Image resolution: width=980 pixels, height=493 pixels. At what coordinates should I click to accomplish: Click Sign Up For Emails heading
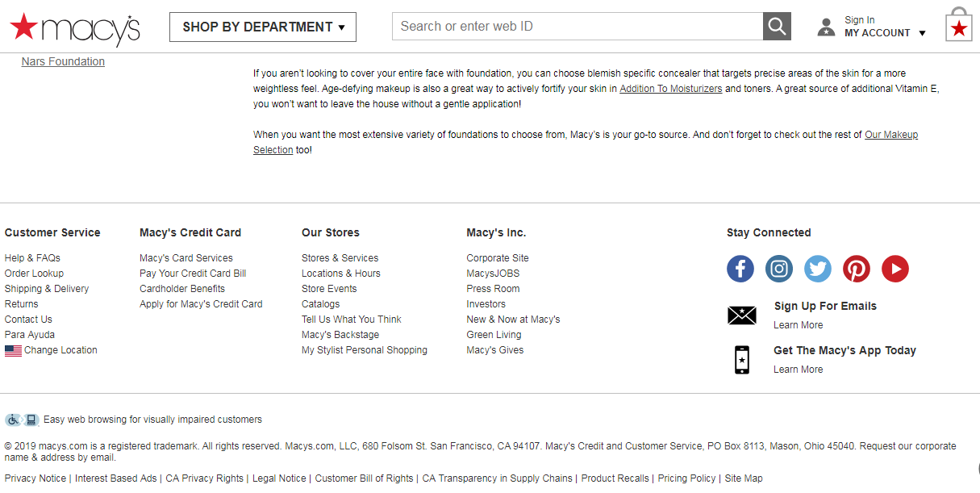click(825, 307)
